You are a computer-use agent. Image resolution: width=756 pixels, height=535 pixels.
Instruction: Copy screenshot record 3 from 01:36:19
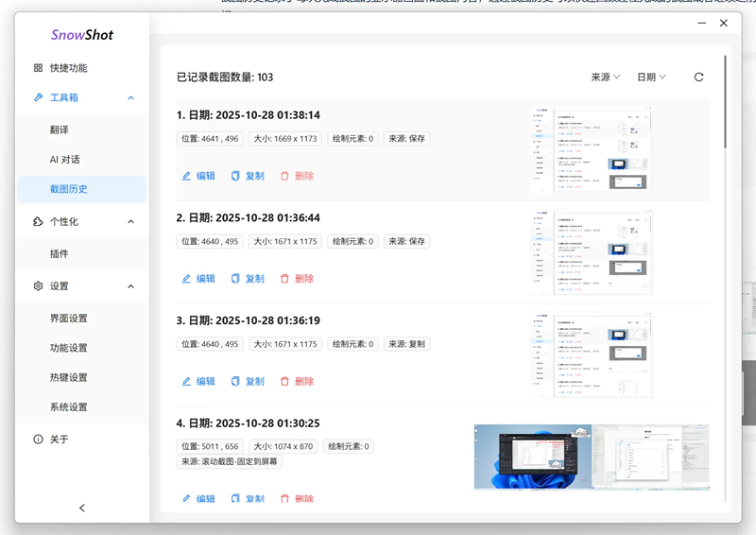248,381
